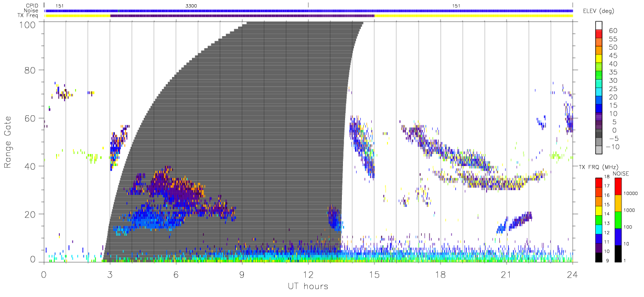
Task: Click the 6 tick on the UT hours axis
Action: point(176,274)
